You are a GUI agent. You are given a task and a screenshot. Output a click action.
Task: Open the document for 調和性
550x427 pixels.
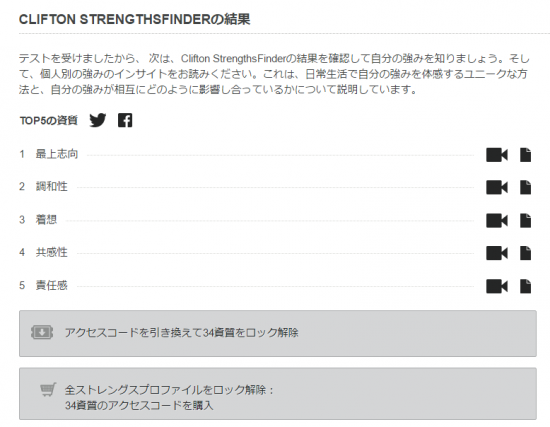525,187
